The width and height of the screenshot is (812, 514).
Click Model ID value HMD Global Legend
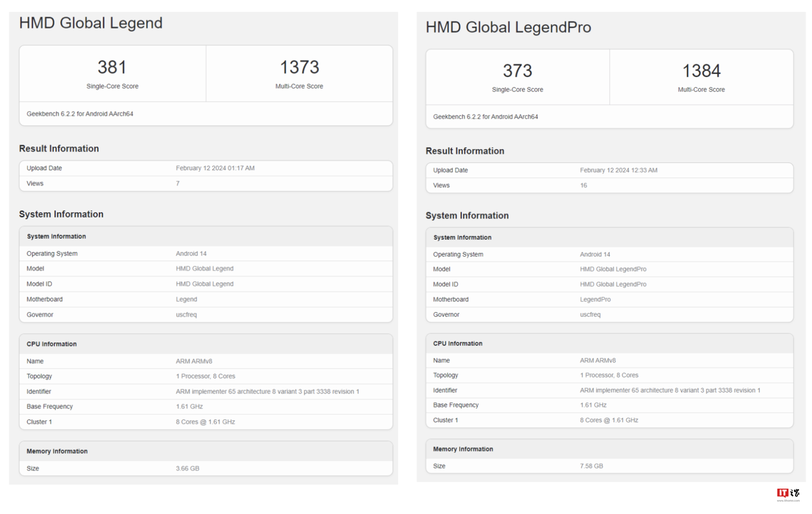[205, 284]
